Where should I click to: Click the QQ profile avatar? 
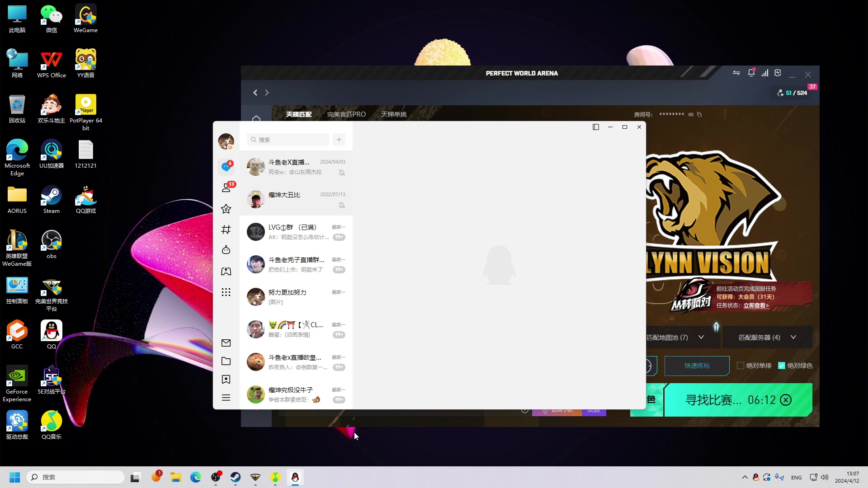pyautogui.click(x=226, y=141)
